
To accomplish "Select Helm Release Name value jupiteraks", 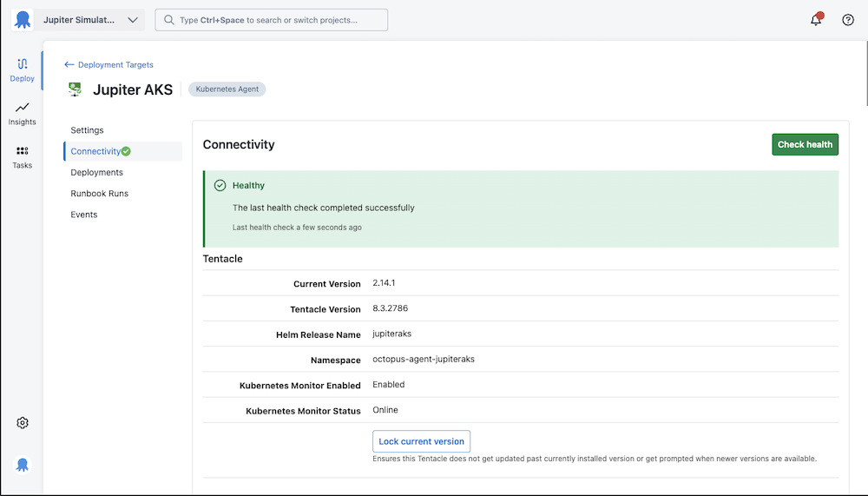I will 392,334.
